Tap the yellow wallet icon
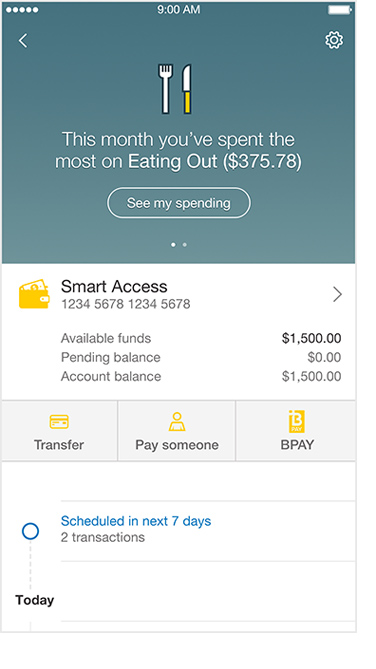The image size is (376, 669). click(x=34, y=294)
